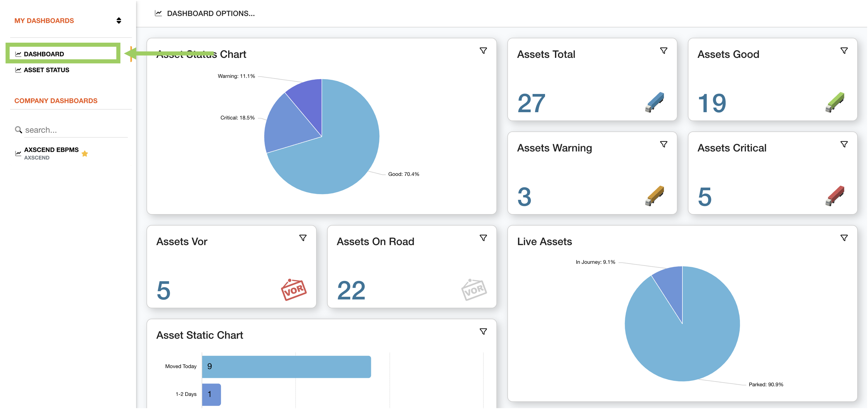Open the filter on the Live Assets widget
Image resolution: width=868 pixels, height=409 pixels.
click(844, 238)
